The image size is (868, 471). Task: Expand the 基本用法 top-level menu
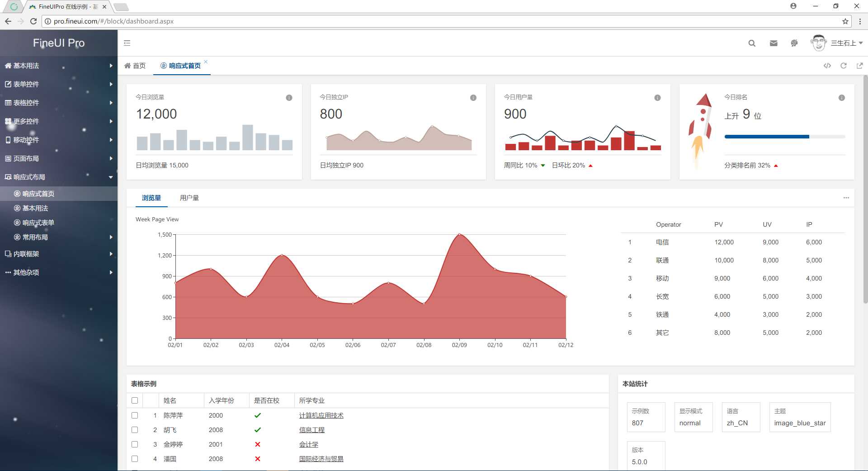[59, 66]
